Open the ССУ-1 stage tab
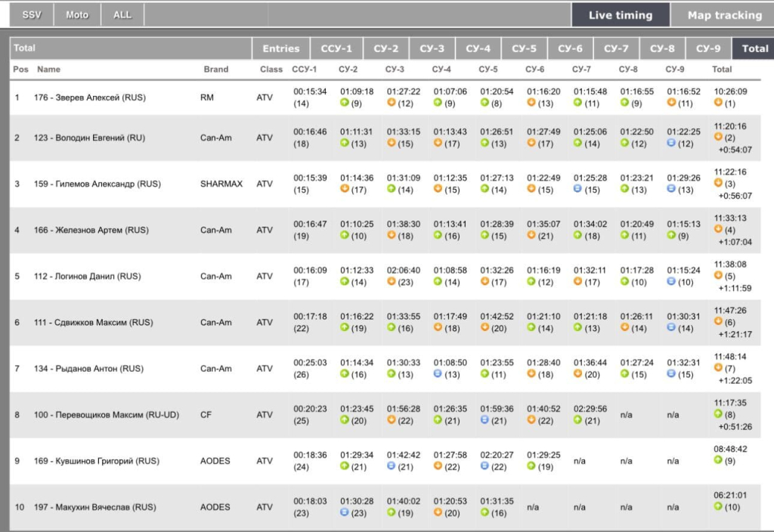Screen dimensions: 774x532 click(x=336, y=48)
